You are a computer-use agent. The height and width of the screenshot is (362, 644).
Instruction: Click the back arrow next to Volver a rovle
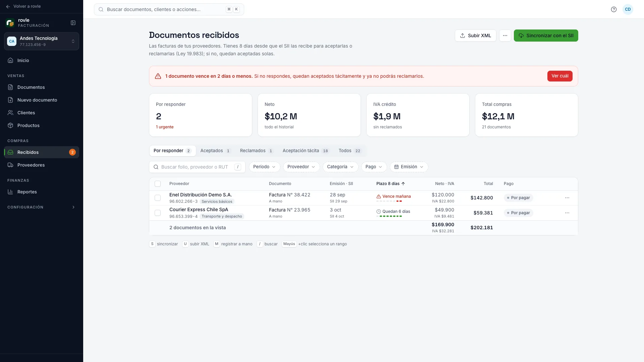click(x=8, y=6)
